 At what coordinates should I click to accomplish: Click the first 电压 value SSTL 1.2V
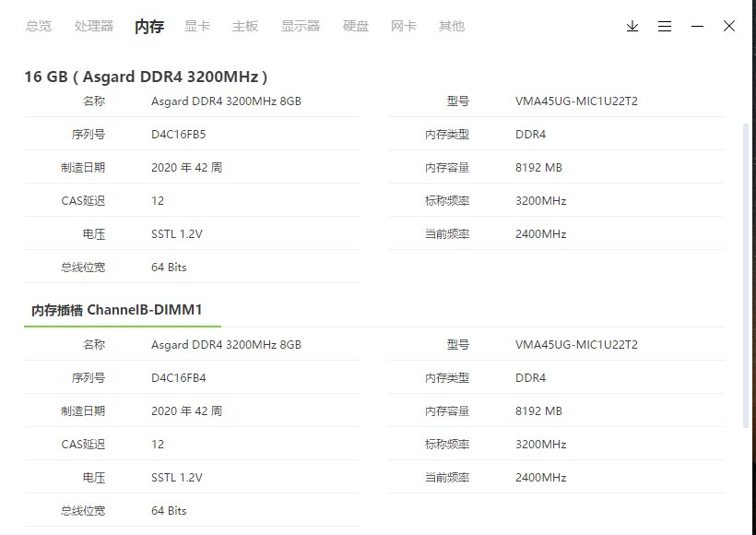[x=176, y=234]
